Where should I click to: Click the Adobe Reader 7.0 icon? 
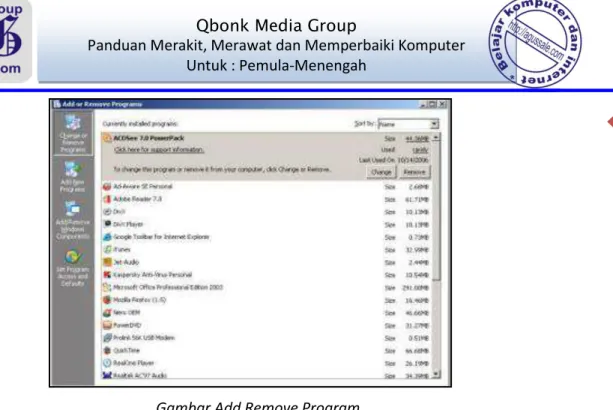[107, 199]
